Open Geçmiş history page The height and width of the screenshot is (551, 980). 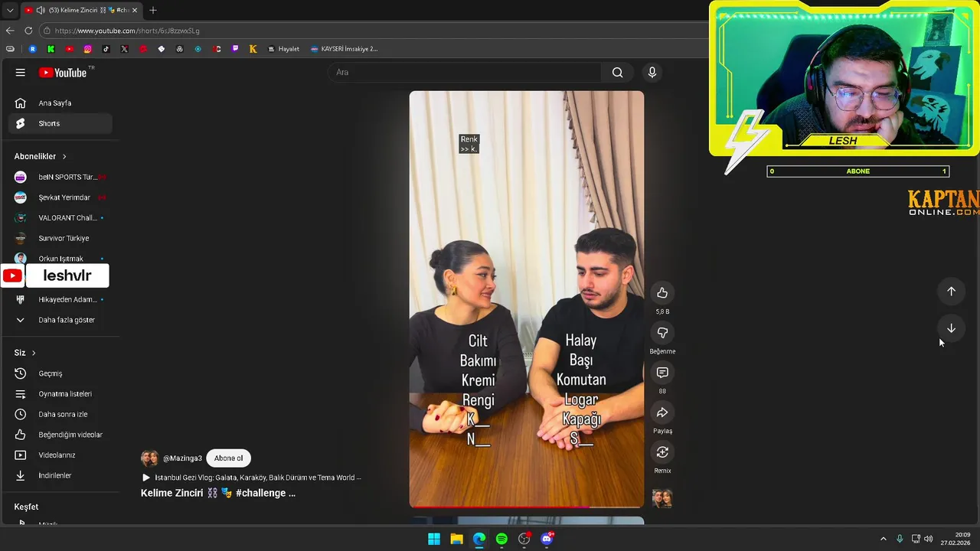coord(60,373)
